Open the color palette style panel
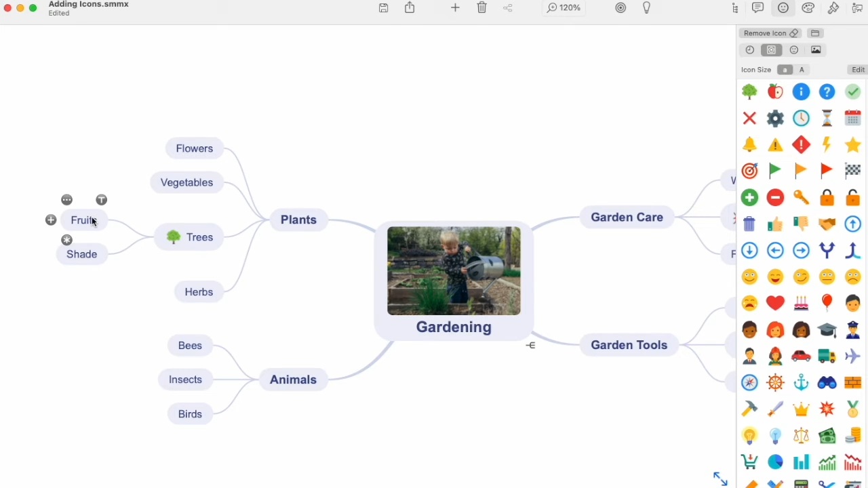This screenshot has height=488, width=868. point(808,8)
